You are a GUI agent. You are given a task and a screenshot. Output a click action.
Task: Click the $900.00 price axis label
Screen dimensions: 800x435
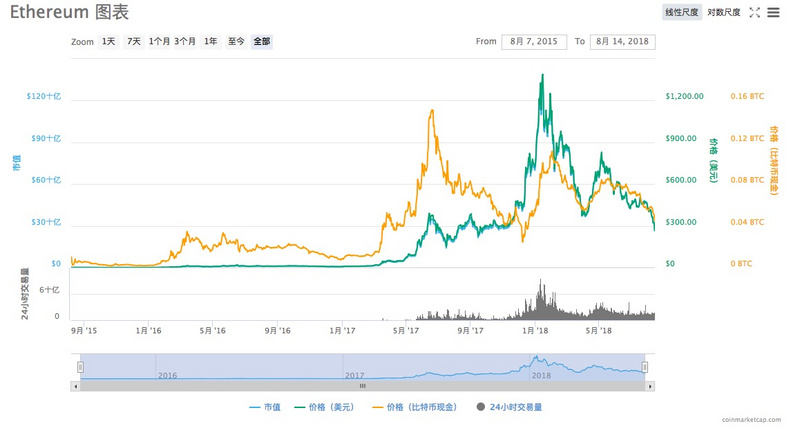(x=681, y=138)
